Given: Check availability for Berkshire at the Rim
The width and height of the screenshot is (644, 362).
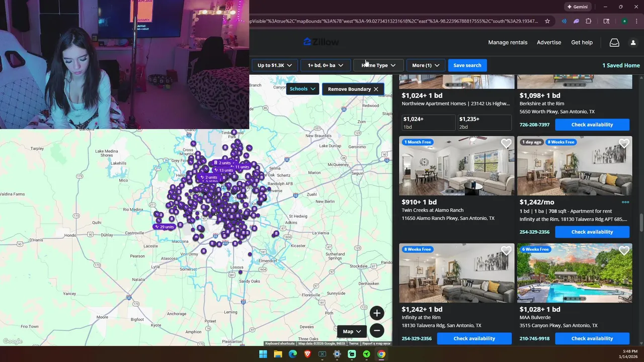Looking at the screenshot, I should click(592, 125).
